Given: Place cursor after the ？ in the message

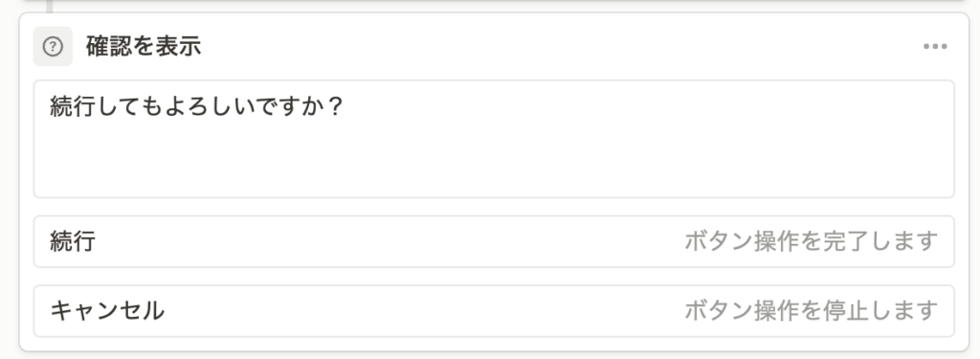Looking at the screenshot, I should pyautogui.click(x=345, y=107).
